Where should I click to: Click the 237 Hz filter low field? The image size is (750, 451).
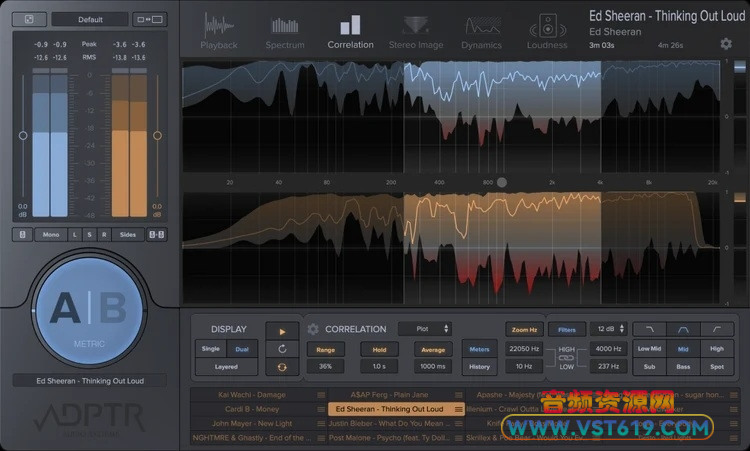609,366
